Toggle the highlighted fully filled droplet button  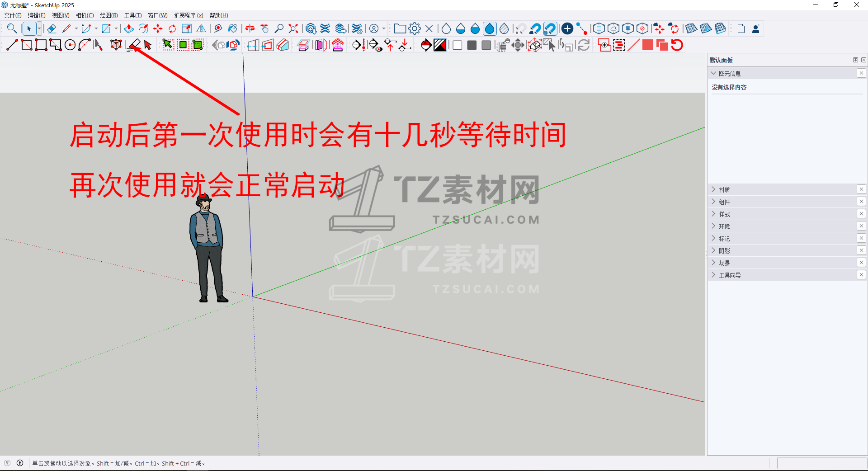[x=490, y=29]
